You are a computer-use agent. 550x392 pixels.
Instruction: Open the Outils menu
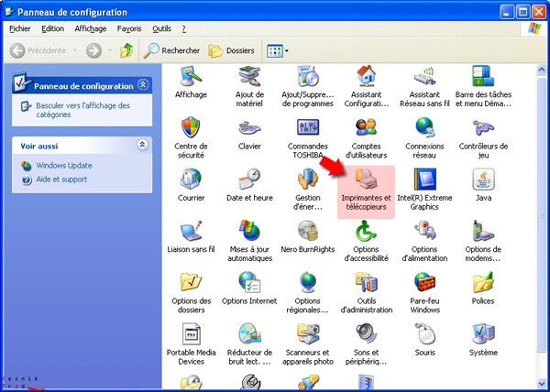161,28
